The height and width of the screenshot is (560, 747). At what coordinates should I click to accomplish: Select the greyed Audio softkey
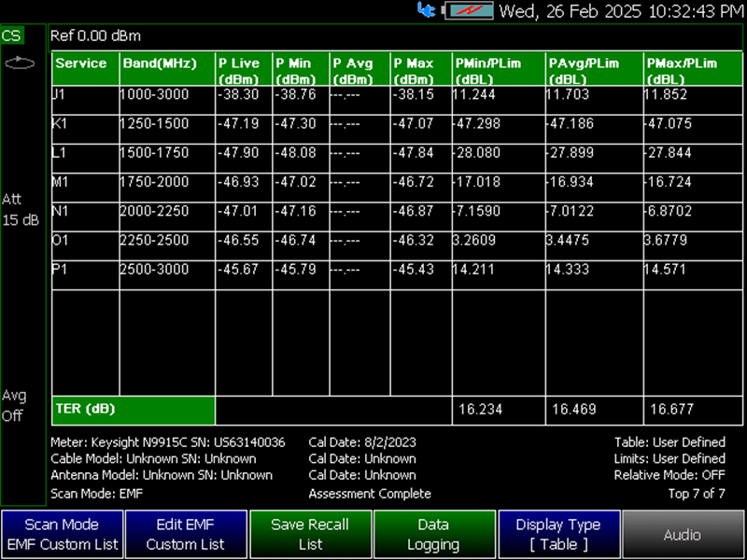[x=684, y=534]
